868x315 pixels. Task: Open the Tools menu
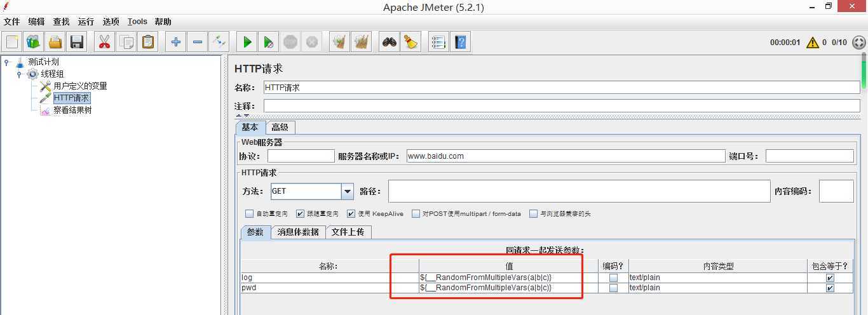[137, 22]
